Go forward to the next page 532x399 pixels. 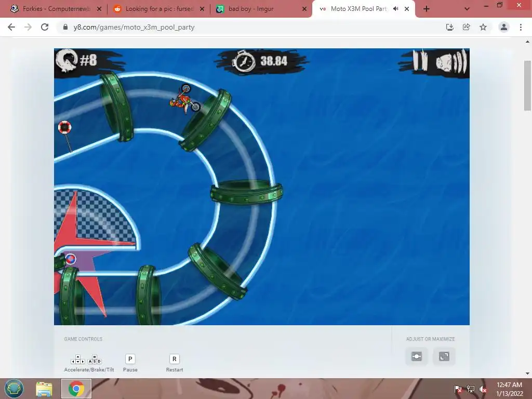[x=28, y=27]
